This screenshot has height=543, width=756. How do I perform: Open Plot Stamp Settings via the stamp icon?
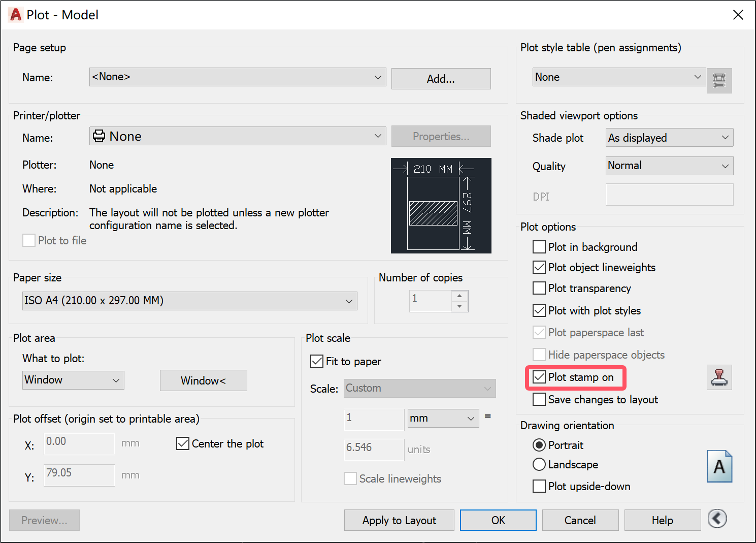pyautogui.click(x=719, y=377)
